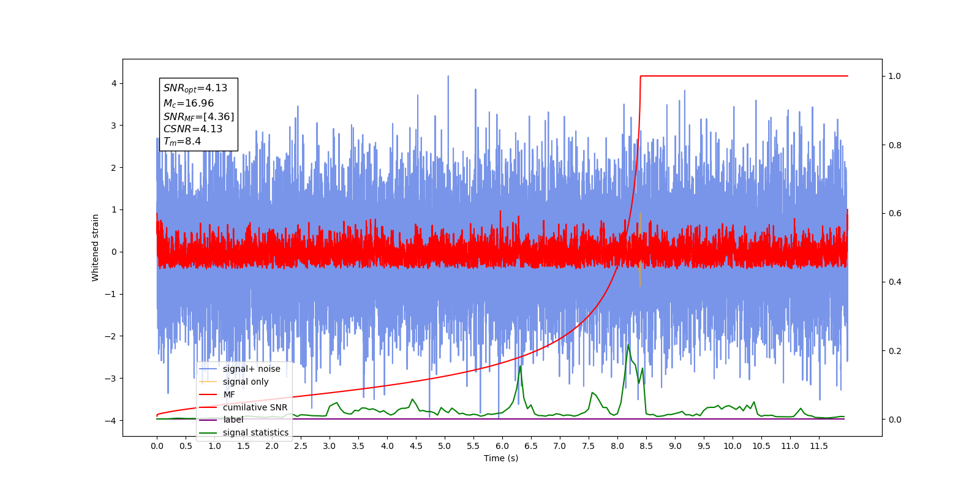Click the Tm=8.4 annotation text

click(x=182, y=141)
